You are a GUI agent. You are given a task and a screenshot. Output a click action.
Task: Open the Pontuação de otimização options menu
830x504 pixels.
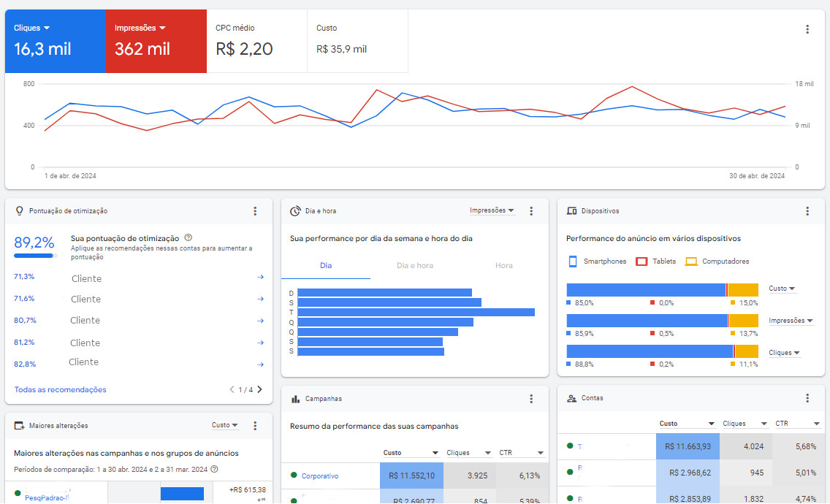(x=255, y=210)
